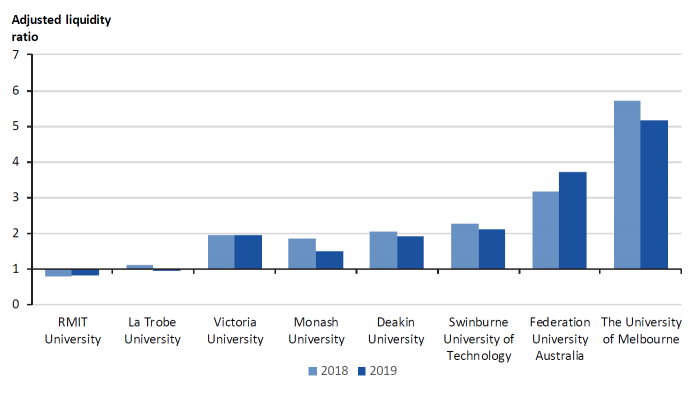
Task: Click the y-axis value 2
Action: [x=16, y=233]
